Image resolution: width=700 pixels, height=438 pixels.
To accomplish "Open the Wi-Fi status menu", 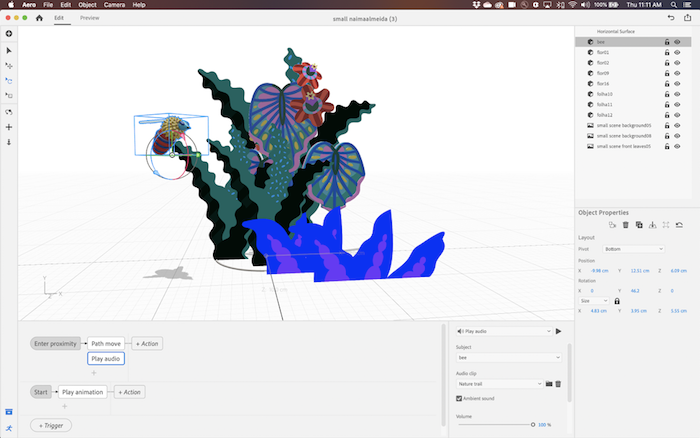I will (x=573, y=5).
